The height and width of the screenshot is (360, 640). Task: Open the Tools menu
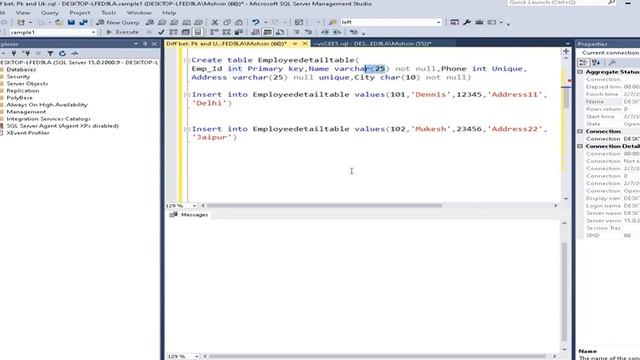click(108, 13)
